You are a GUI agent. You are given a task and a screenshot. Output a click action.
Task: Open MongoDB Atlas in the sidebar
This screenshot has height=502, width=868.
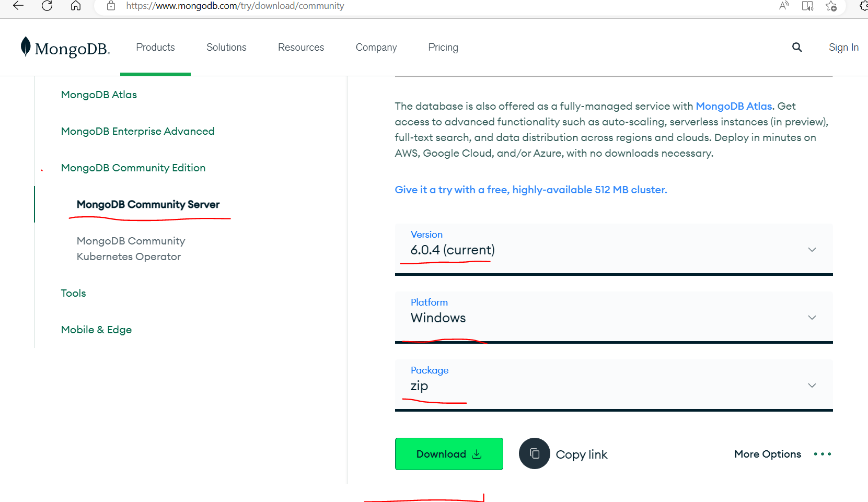99,95
